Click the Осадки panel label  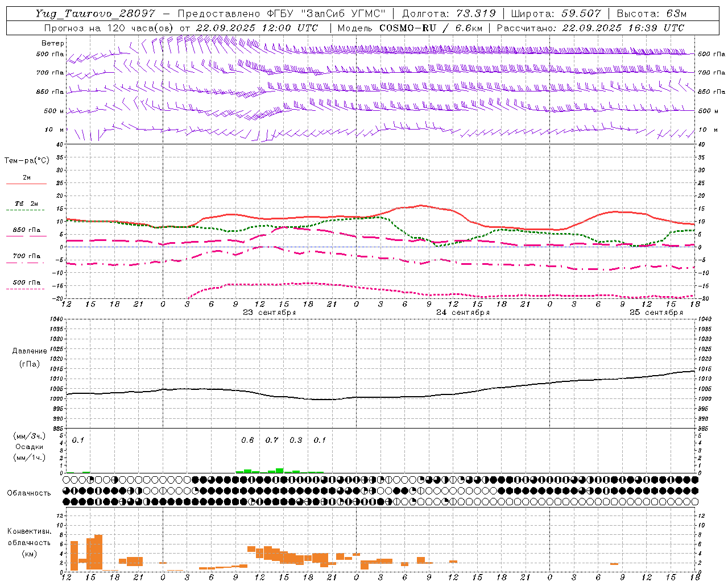click(29, 447)
